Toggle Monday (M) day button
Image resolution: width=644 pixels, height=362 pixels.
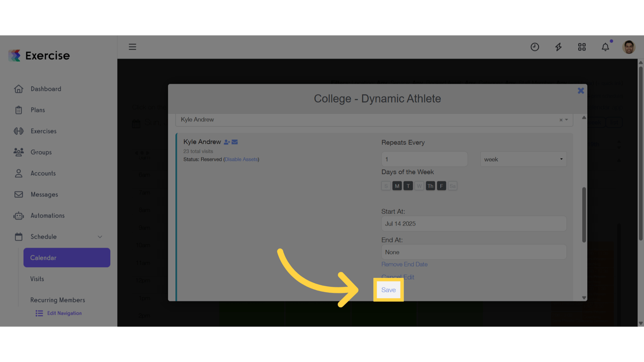397,186
